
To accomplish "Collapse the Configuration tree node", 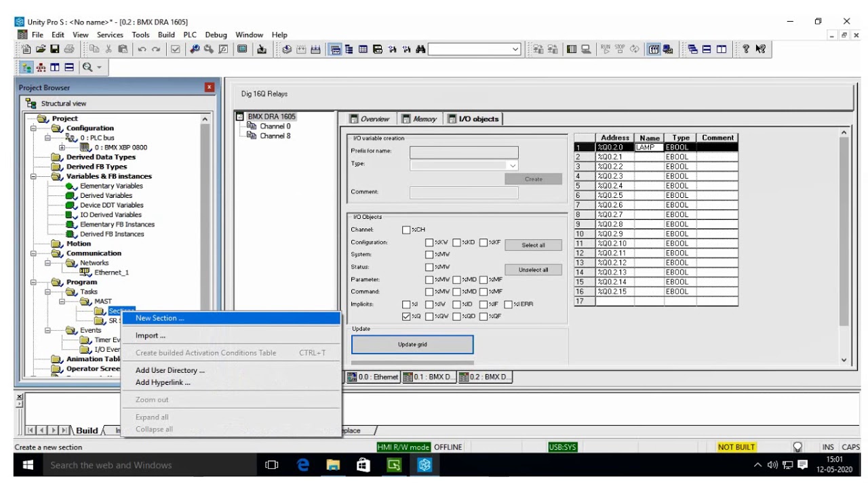I will (34, 128).
